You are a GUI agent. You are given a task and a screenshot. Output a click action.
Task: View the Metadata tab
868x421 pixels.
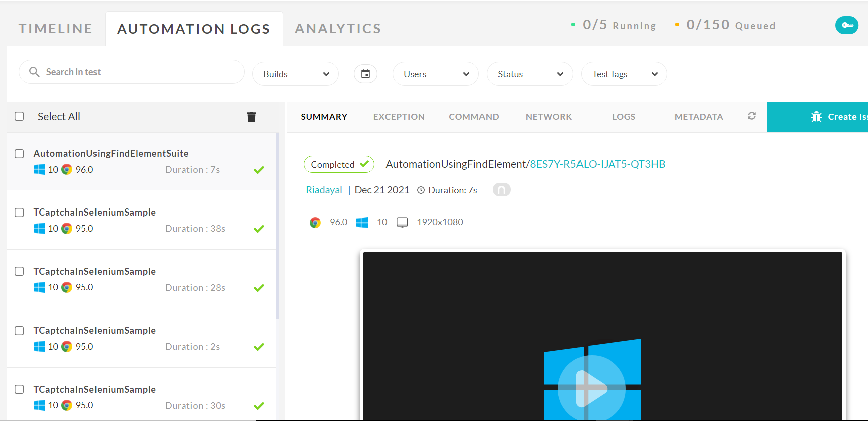[699, 117]
